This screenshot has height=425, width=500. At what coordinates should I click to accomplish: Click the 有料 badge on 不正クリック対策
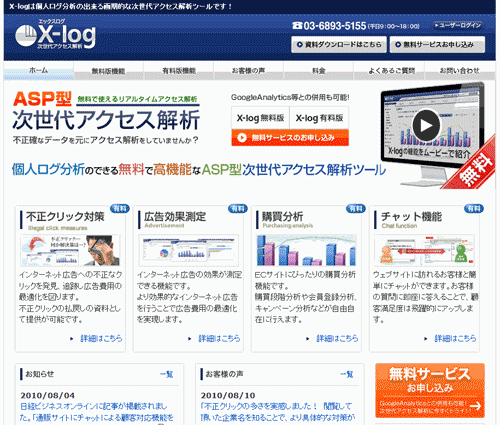click(119, 209)
